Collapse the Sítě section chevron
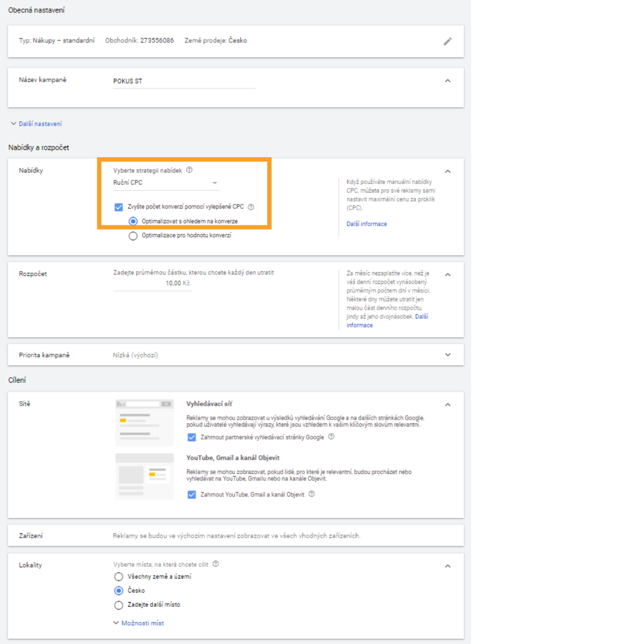The image size is (644, 644). point(448,405)
